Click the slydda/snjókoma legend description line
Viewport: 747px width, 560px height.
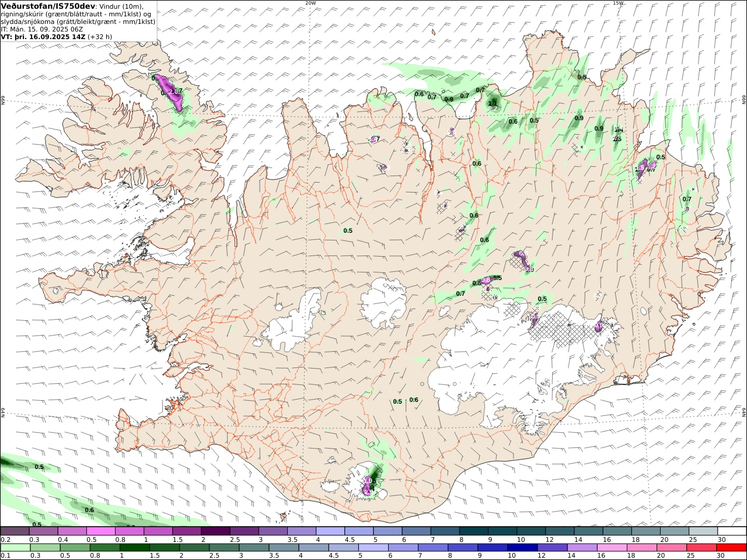[x=78, y=22]
